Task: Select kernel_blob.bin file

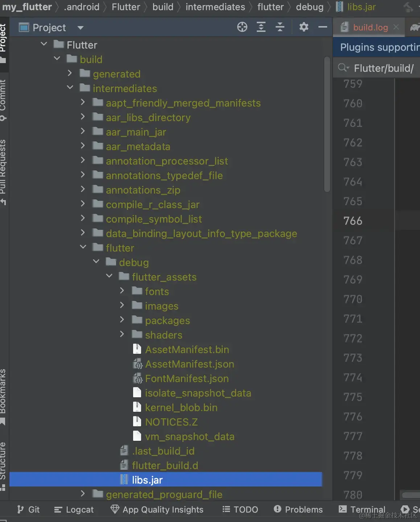Action: (181, 407)
